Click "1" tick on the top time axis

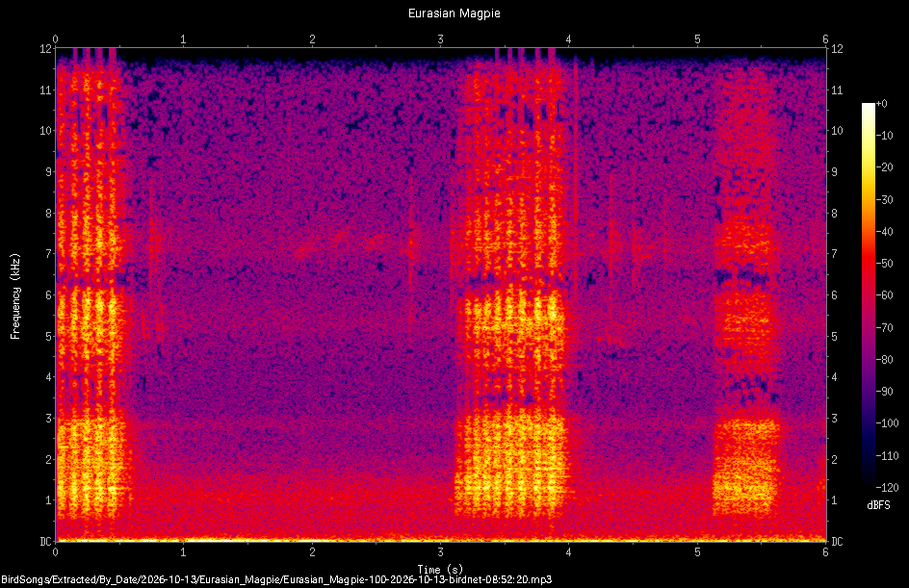point(183,39)
